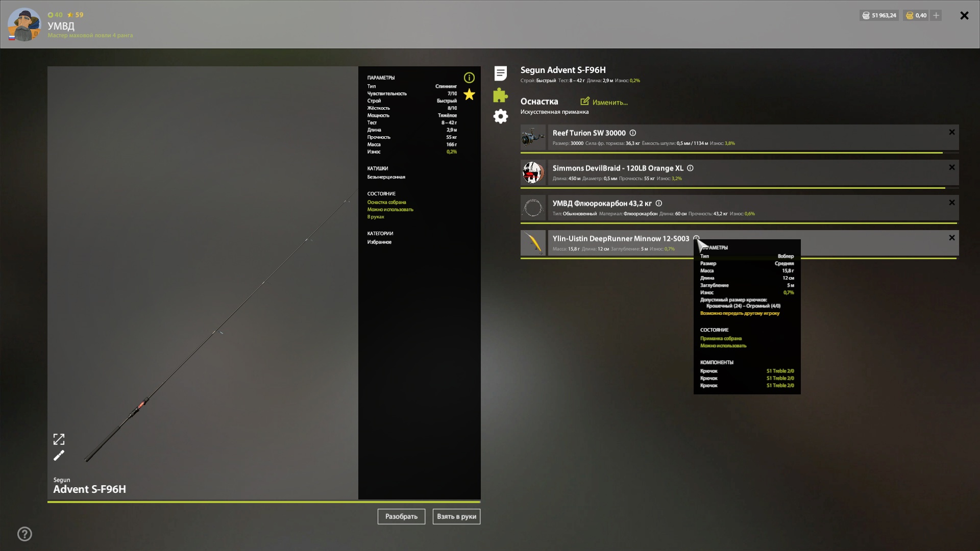Select the Ylin-Uistin DeepRunner Minnow lure thumbnail
980x551 pixels.
533,243
